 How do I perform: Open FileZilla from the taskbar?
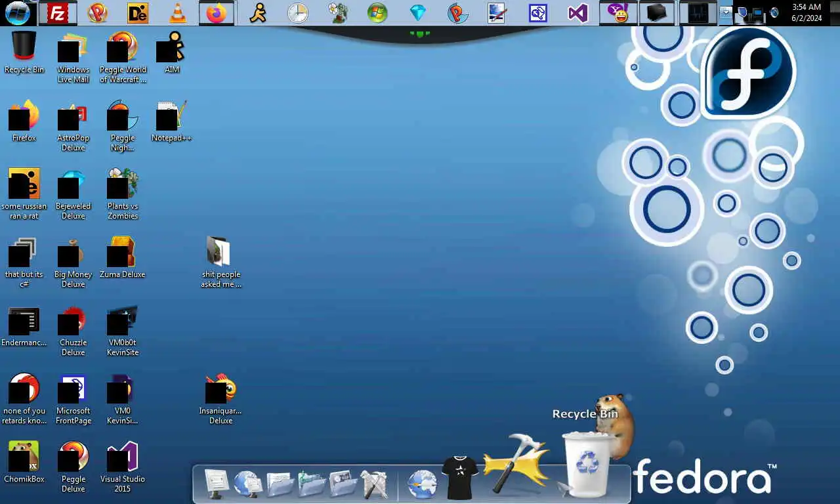(x=58, y=12)
